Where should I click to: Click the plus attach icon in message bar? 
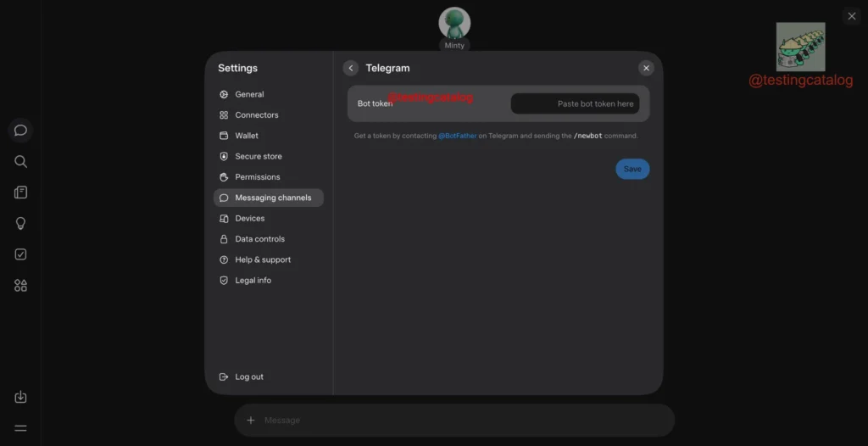point(251,421)
